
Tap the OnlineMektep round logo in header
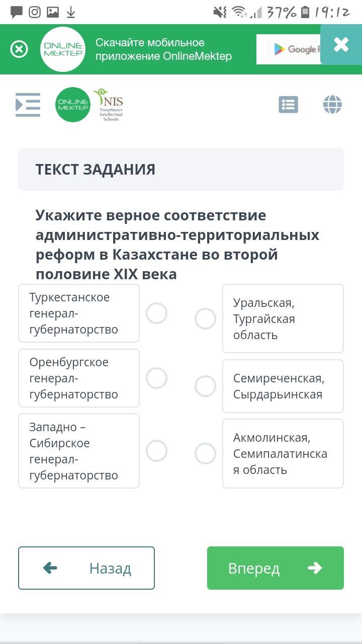point(73,105)
